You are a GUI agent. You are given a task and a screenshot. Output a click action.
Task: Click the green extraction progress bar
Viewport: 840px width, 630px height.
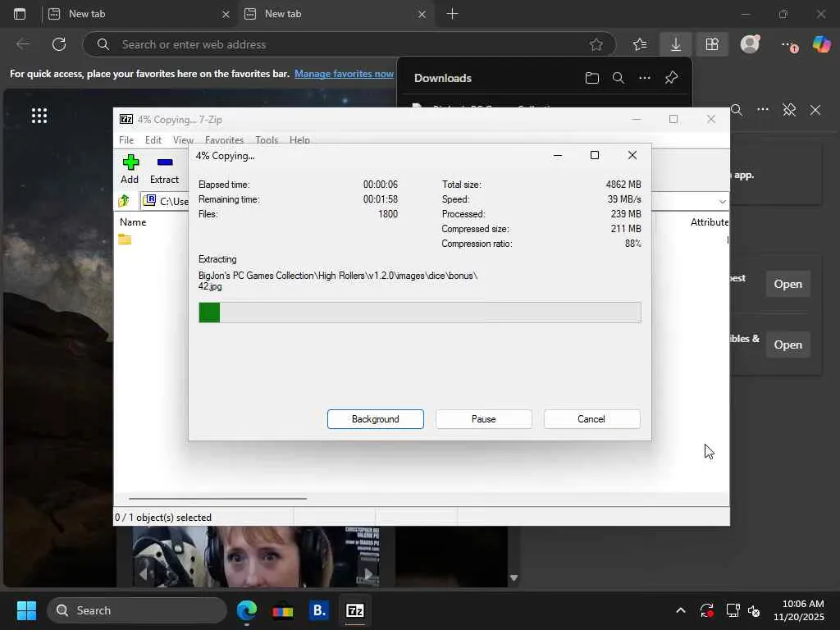[419, 313]
